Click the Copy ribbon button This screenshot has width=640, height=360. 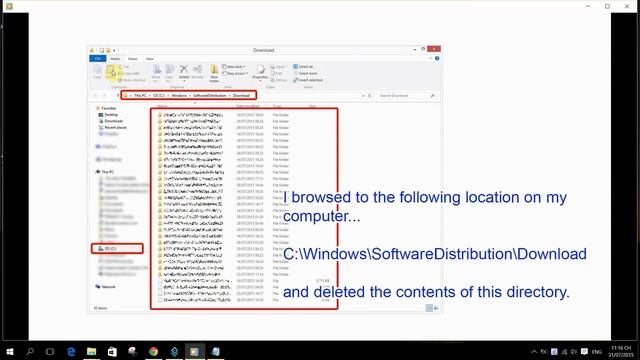(x=98, y=72)
